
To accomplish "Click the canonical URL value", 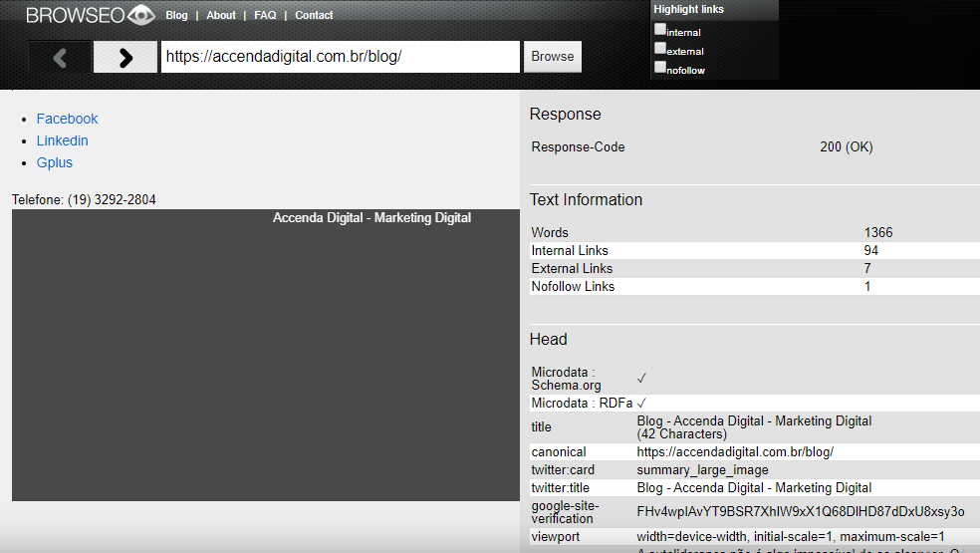I will coord(735,452).
